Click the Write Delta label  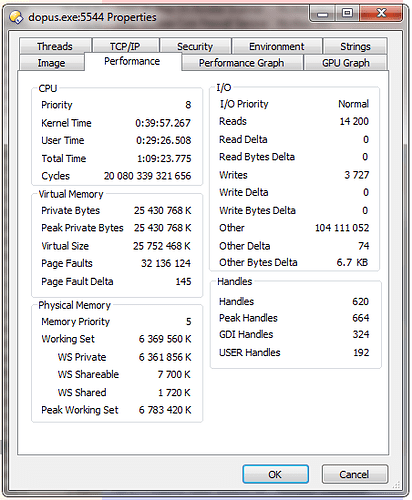(x=244, y=192)
